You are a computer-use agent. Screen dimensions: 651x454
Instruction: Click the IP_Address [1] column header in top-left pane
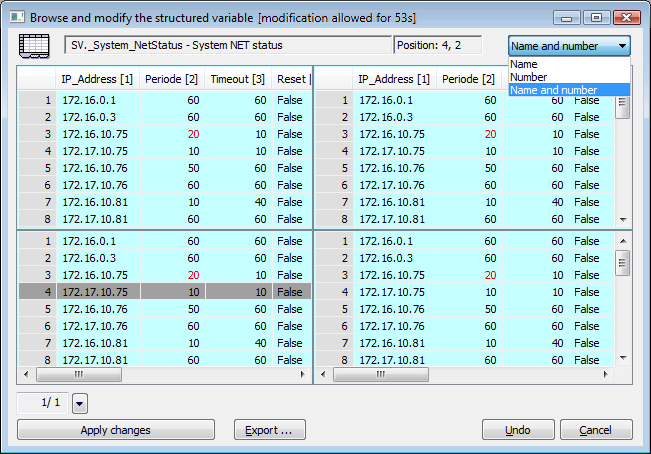pos(97,79)
